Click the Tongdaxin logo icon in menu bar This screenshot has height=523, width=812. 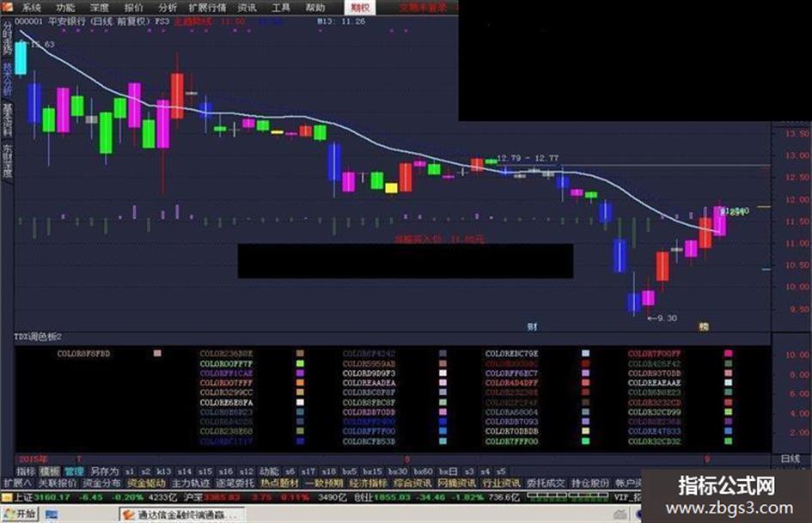tap(7, 7)
